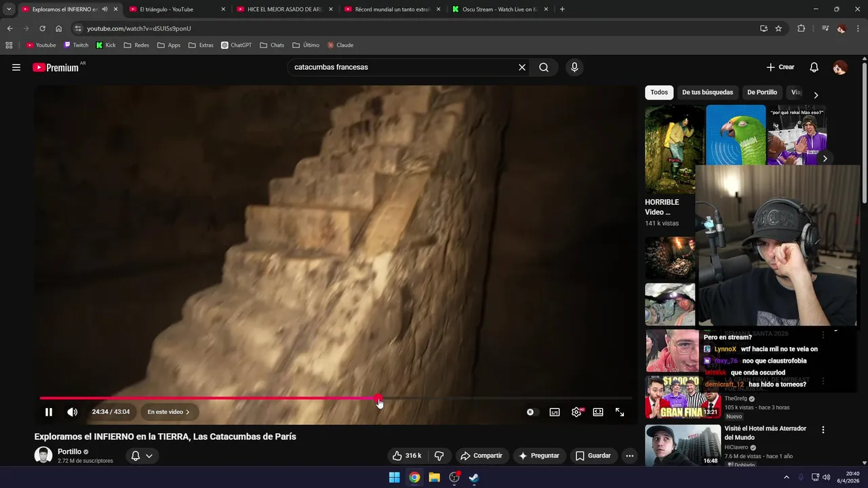This screenshot has width=868, height=488.
Task: Open Portillo channel avatar
Action: point(43,455)
